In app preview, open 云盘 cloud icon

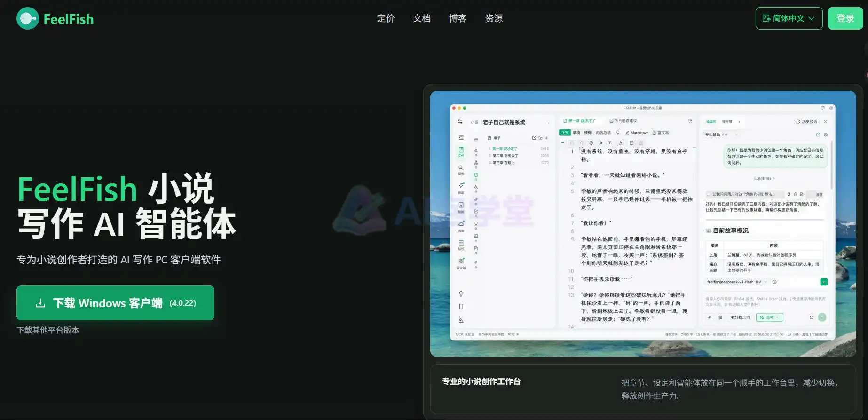point(461,226)
